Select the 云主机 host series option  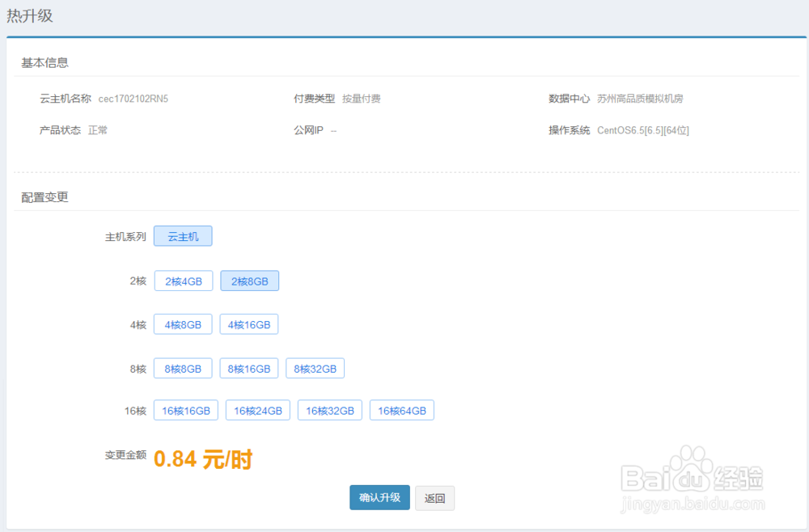183,235
